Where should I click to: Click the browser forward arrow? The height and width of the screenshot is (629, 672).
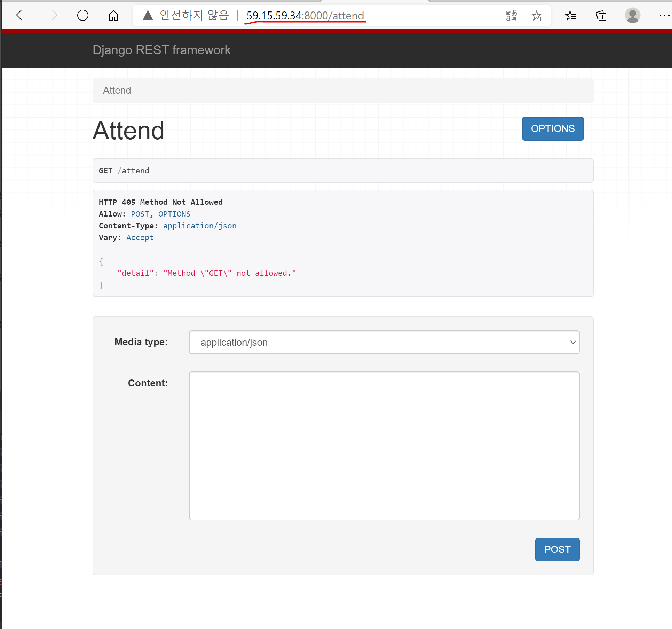click(52, 15)
